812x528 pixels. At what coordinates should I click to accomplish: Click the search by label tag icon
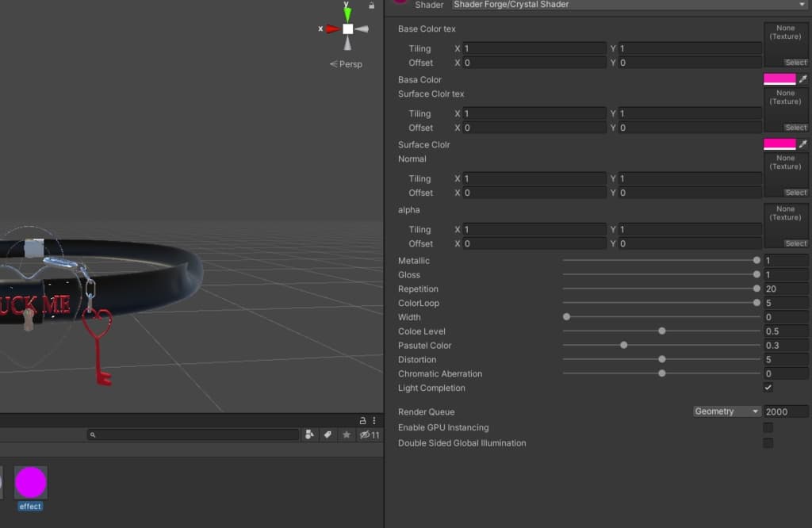tap(327, 435)
